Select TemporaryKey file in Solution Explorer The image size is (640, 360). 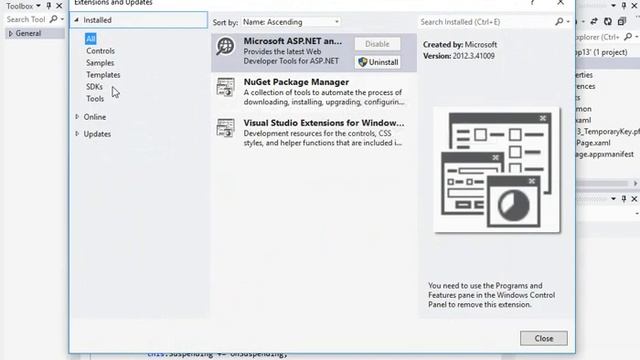pyautogui.click(x=608, y=131)
